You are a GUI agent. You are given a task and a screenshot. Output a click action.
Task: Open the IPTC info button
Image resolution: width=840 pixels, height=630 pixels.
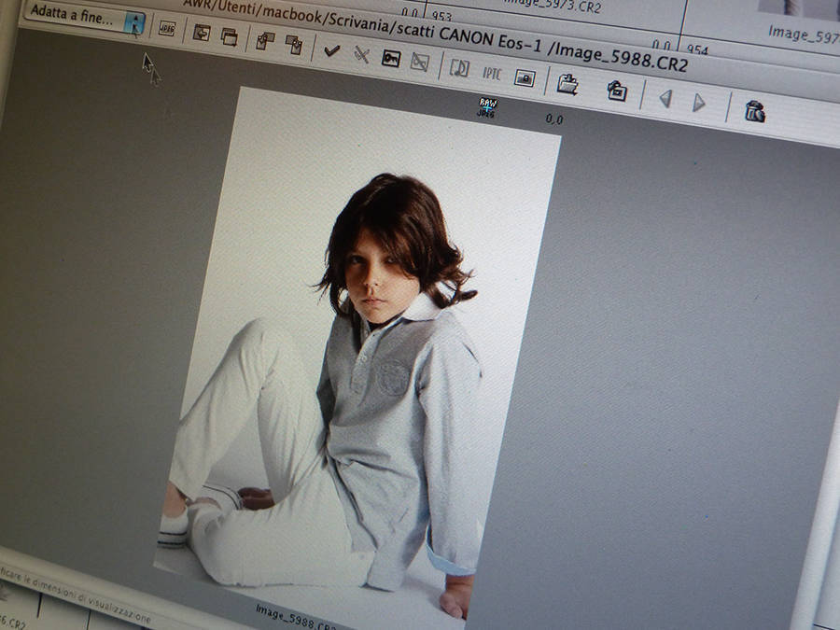pos(492,73)
